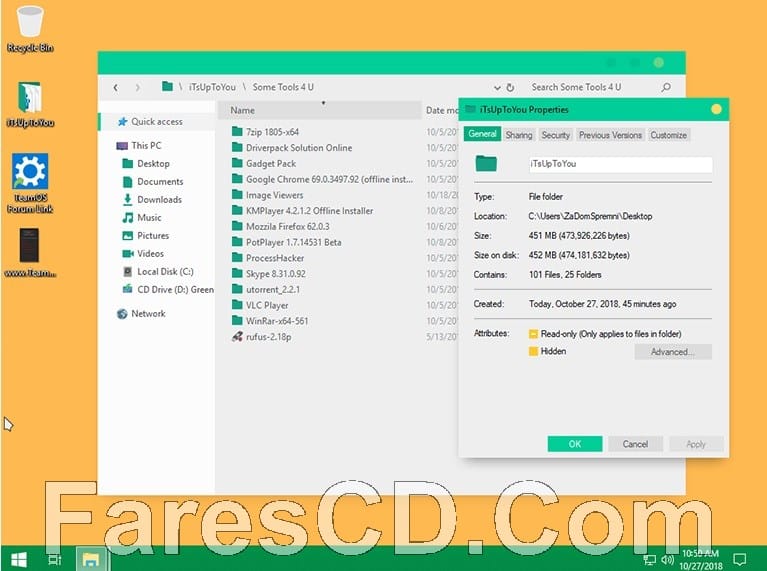
Task: Click the large folder icon in Properties
Action: [486, 163]
